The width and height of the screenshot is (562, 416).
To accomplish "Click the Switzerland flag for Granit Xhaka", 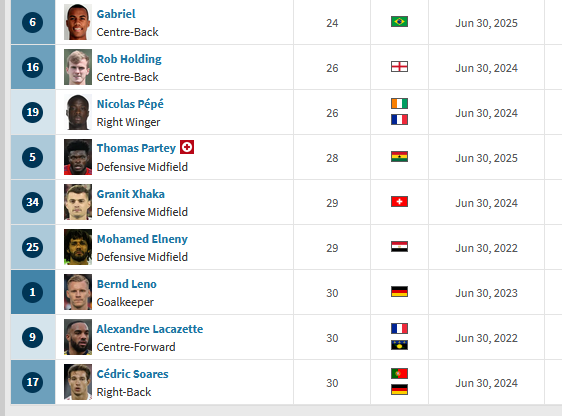I will pos(399,202).
